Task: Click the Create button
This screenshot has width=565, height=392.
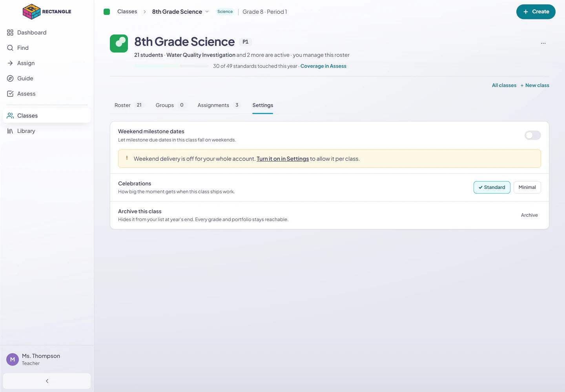Action: [x=536, y=12]
